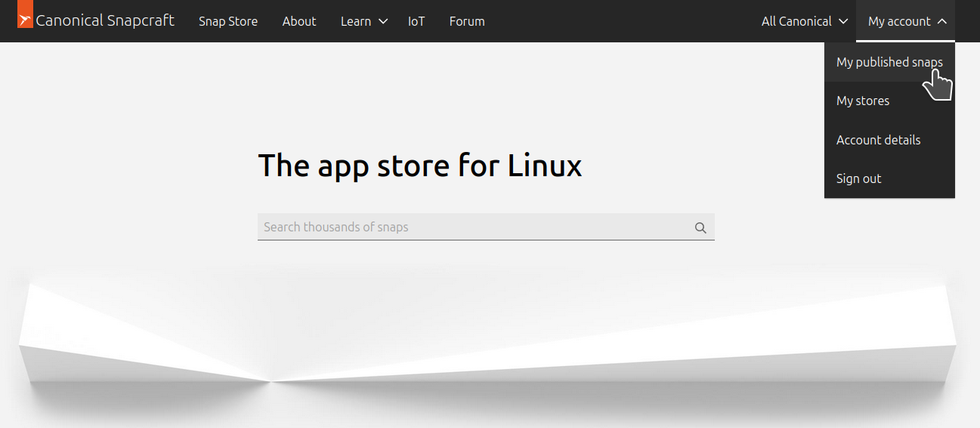The width and height of the screenshot is (980, 428).
Task: Collapse the My account menu
Action: (x=906, y=21)
